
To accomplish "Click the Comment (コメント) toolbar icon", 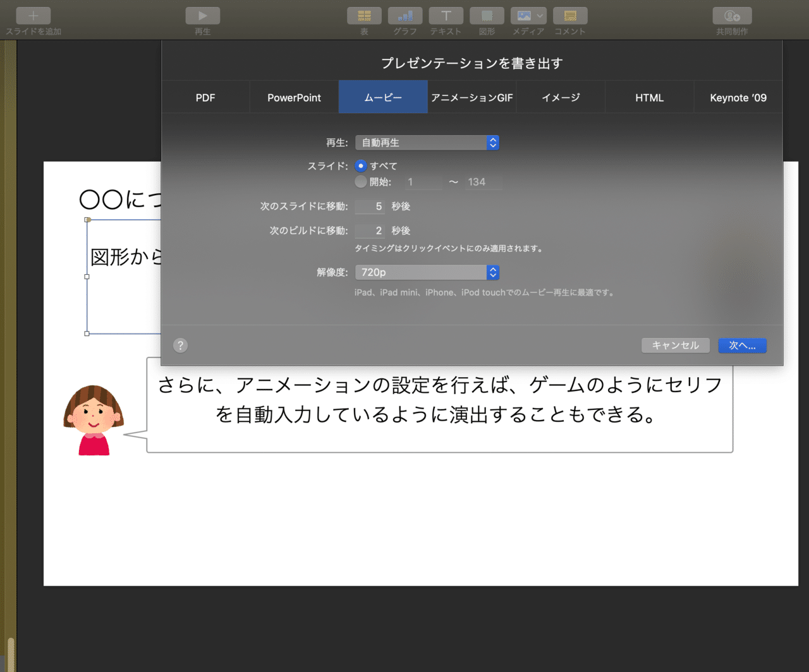I will pos(570,16).
